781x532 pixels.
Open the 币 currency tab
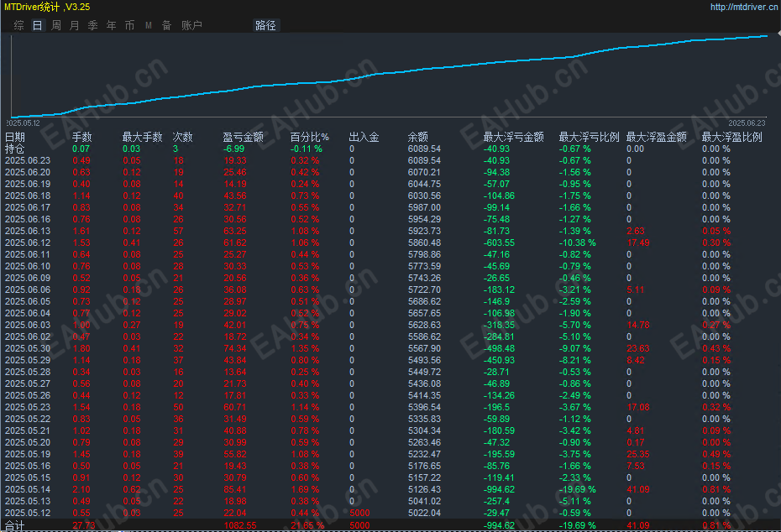pyautogui.click(x=129, y=25)
